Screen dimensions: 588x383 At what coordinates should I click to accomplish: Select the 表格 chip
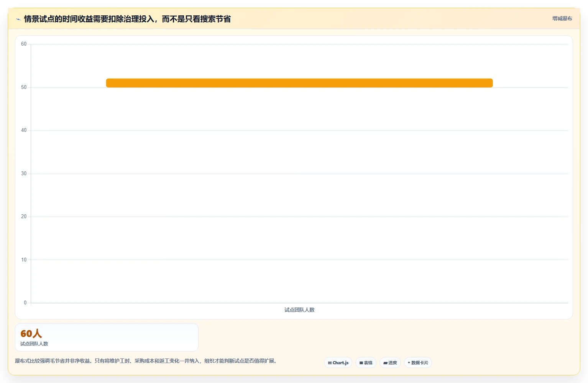[x=366, y=363]
